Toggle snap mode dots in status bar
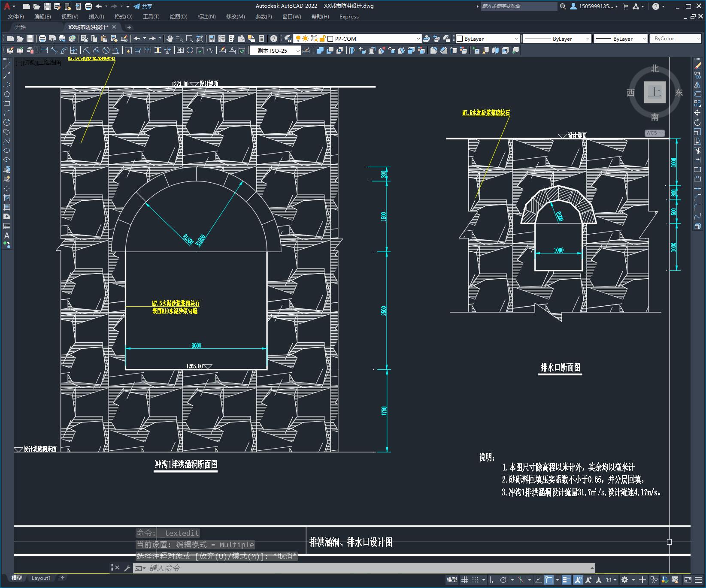 coord(475,580)
